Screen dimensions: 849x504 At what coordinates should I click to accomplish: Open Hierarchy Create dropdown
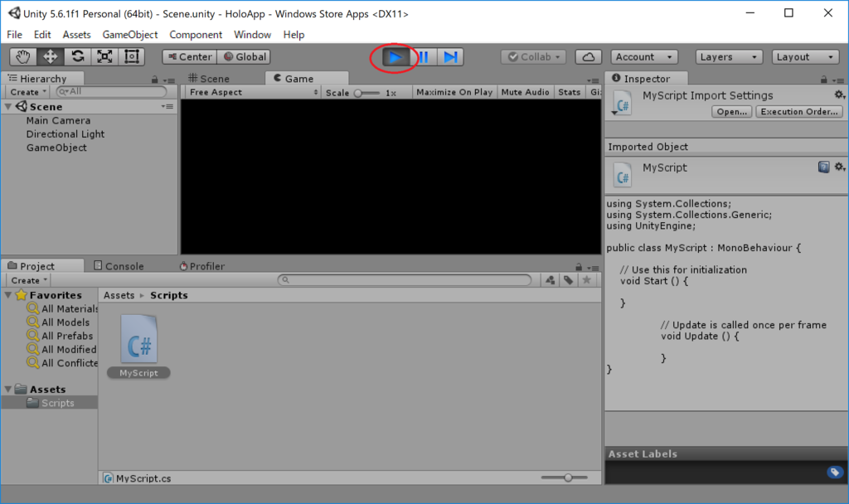click(x=28, y=92)
